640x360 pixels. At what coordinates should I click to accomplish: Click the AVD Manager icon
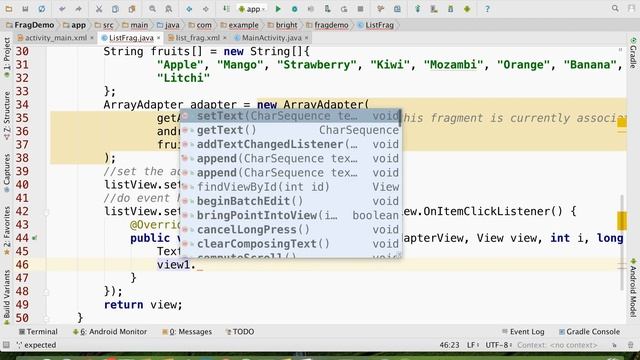[434, 9]
